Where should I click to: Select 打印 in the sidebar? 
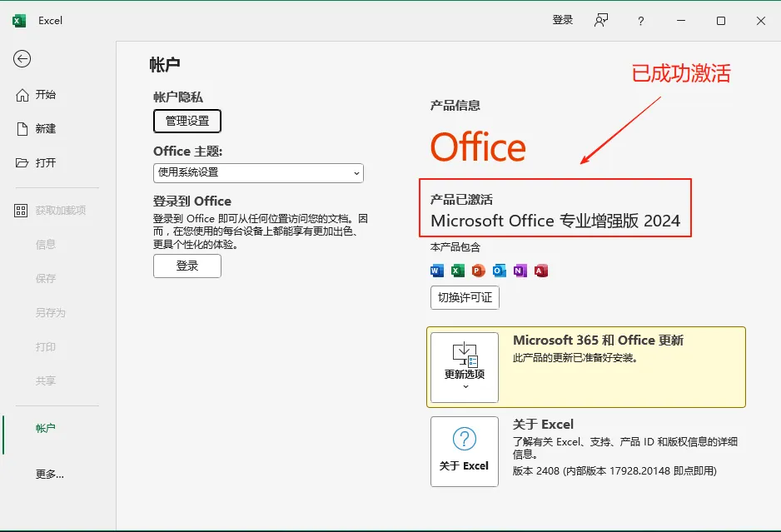45,346
